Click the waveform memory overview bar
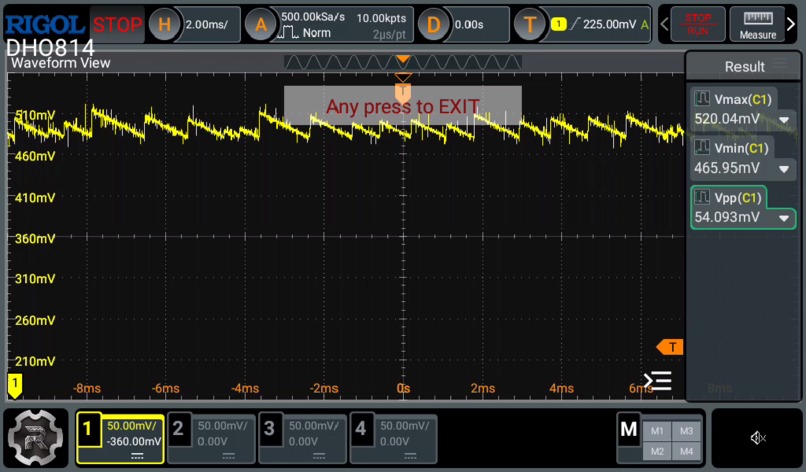The image size is (806, 472). click(402, 62)
